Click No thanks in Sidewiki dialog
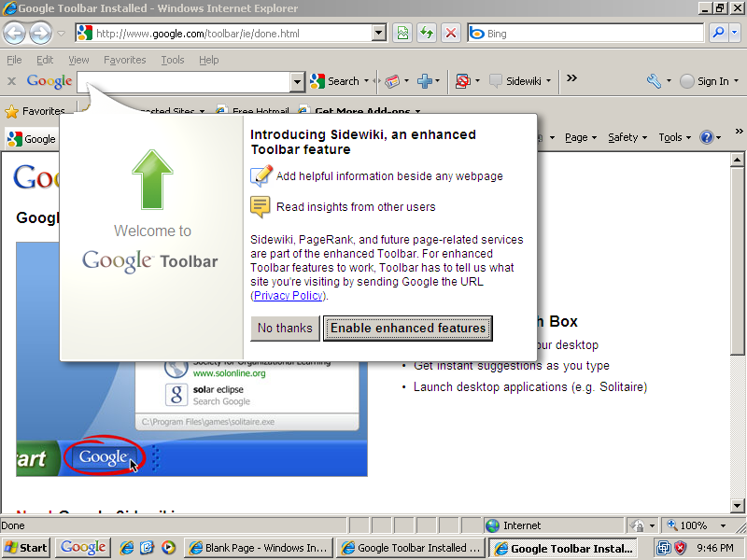Viewport: 747px width, 560px height. click(285, 329)
